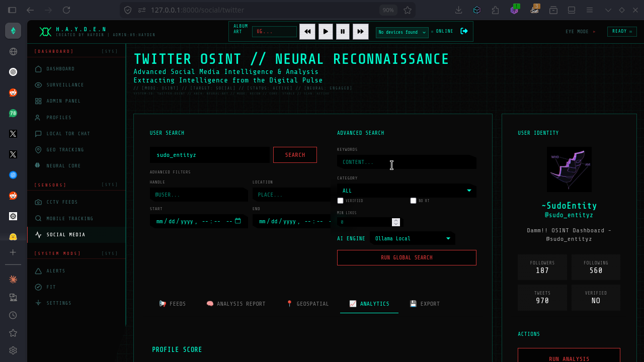Adjust Min Likes stepper arrows
644x362 pixels.
click(x=396, y=222)
